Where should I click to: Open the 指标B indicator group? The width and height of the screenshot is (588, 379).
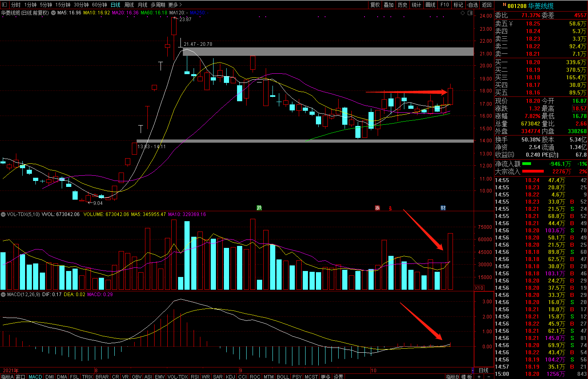coord(453,377)
